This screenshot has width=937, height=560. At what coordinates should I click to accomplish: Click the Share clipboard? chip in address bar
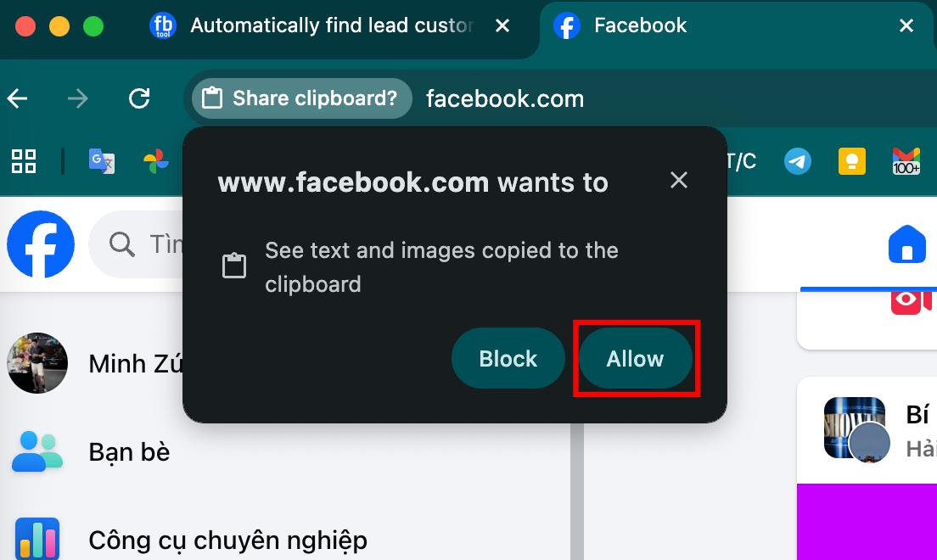tap(302, 98)
